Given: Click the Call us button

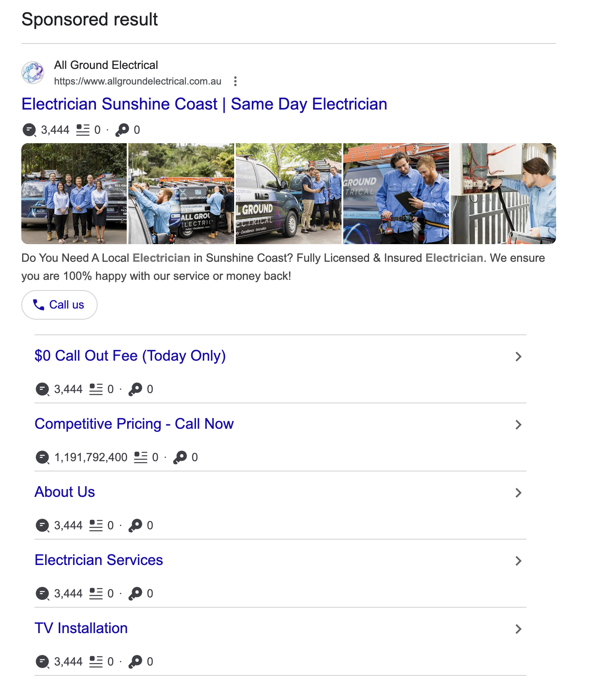Looking at the screenshot, I should [x=59, y=304].
